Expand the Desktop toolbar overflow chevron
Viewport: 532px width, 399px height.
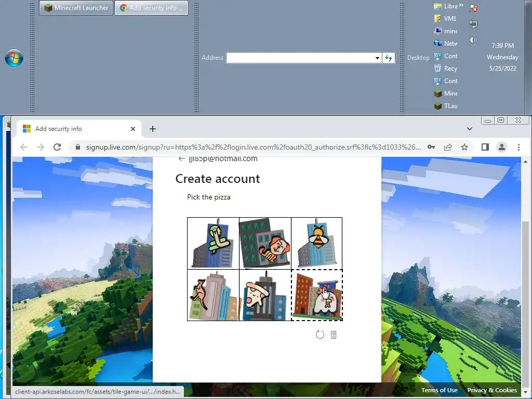pos(461,5)
